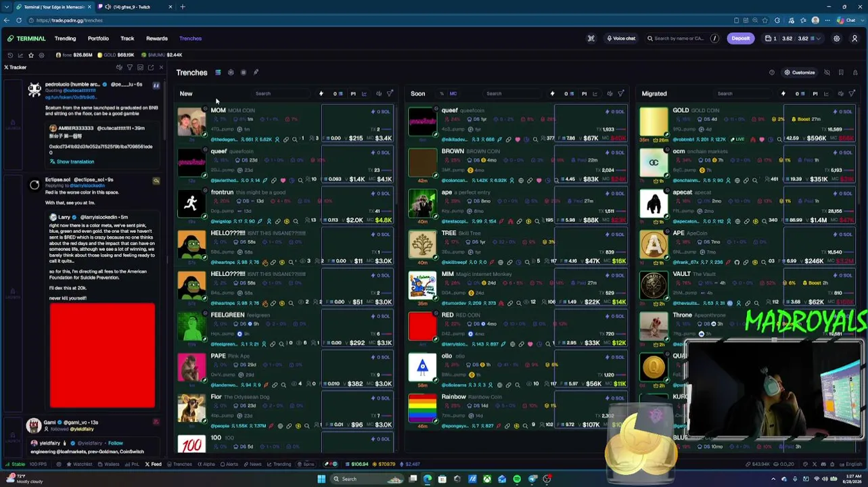This screenshot has height=487, width=868.
Task: Quick buy 0 SOL on MOM COIN
Action: point(381,112)
